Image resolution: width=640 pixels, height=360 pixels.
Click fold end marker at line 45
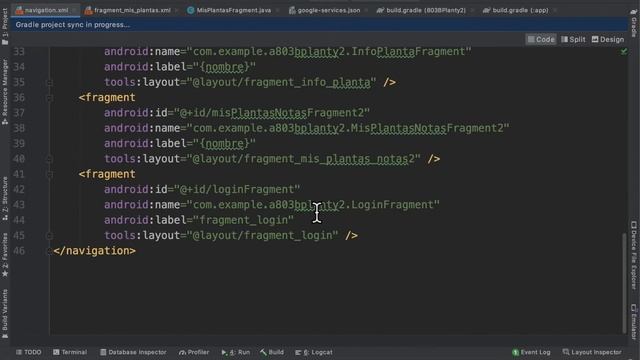pos(49,236)
